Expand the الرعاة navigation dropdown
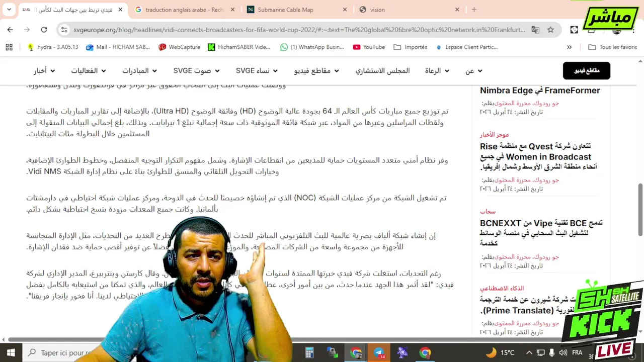The image size is (644, 362). point(437,71)
